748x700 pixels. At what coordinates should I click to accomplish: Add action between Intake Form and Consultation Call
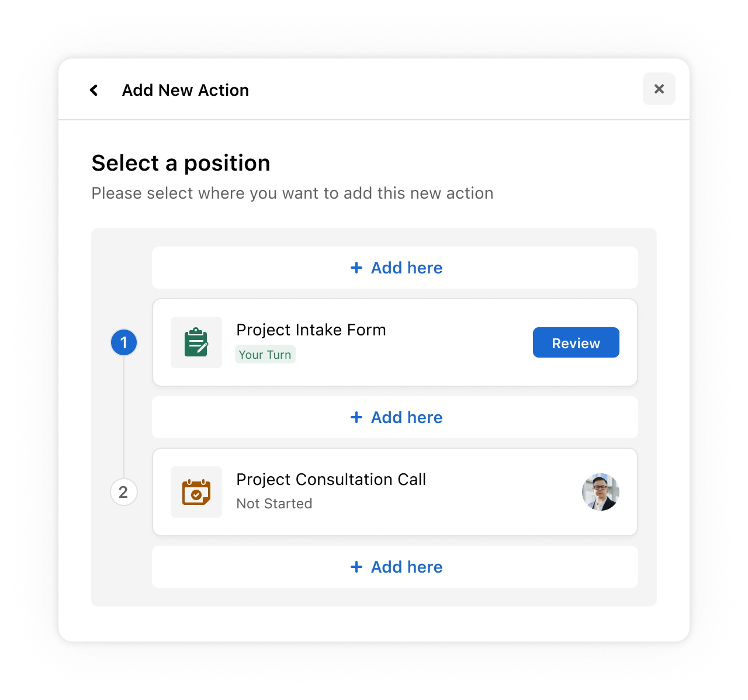(395, 417)
